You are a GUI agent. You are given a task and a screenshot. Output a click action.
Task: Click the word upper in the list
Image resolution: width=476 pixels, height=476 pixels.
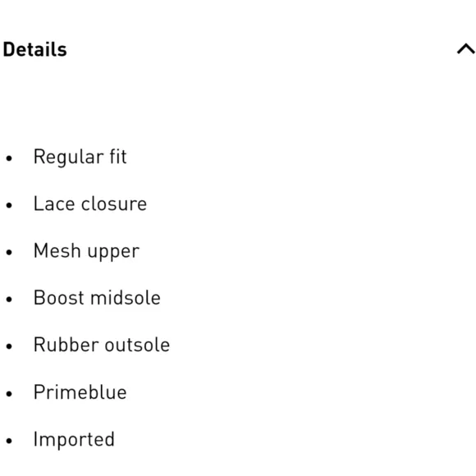click(113, 253)
